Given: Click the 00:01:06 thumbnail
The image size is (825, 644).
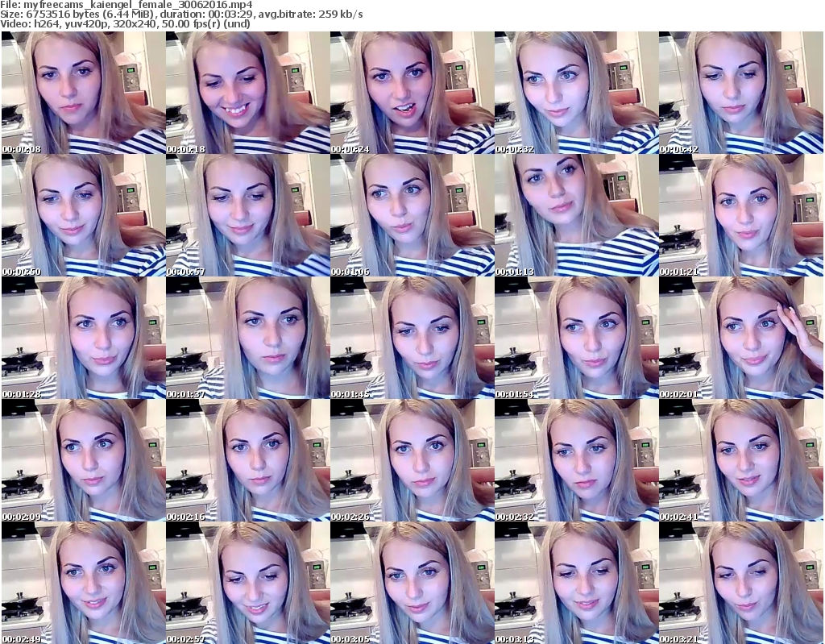Looking at the screenshot, I should [x=412, y=215].
